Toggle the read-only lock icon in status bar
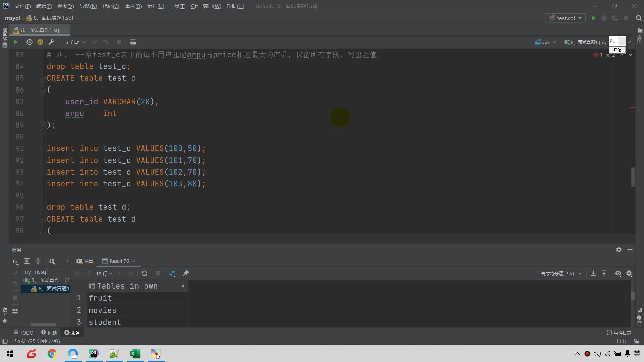 (636, 341)
